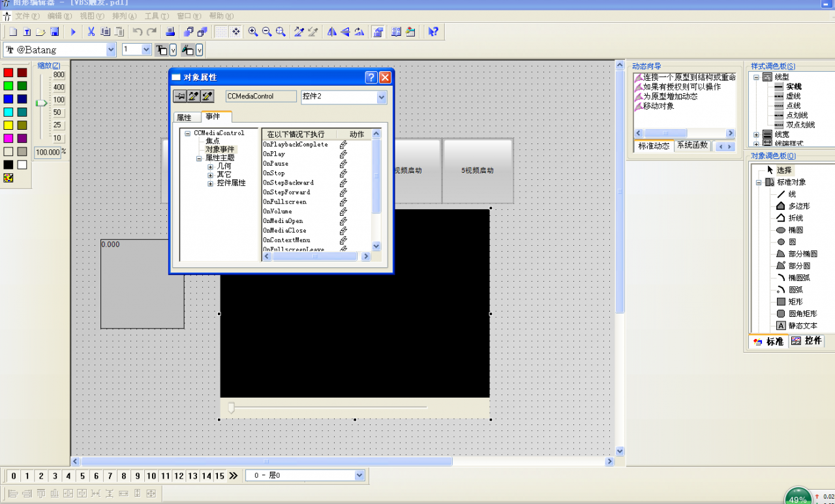835x504 pixels.
Task: Collapse the 线型 node in style palette
Action: pos(756,76)
